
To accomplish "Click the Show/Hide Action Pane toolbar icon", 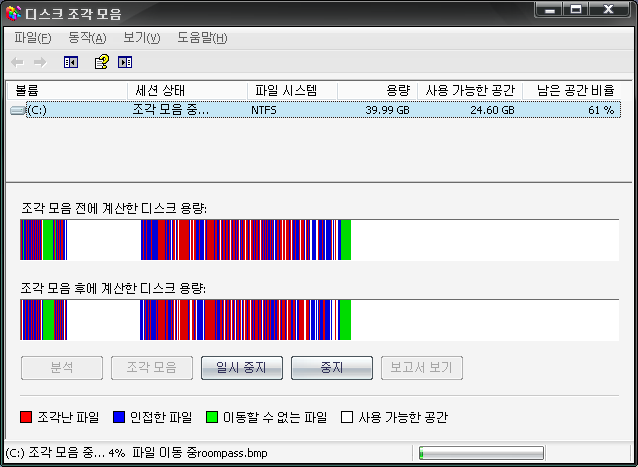I will (x=125, y=62).
